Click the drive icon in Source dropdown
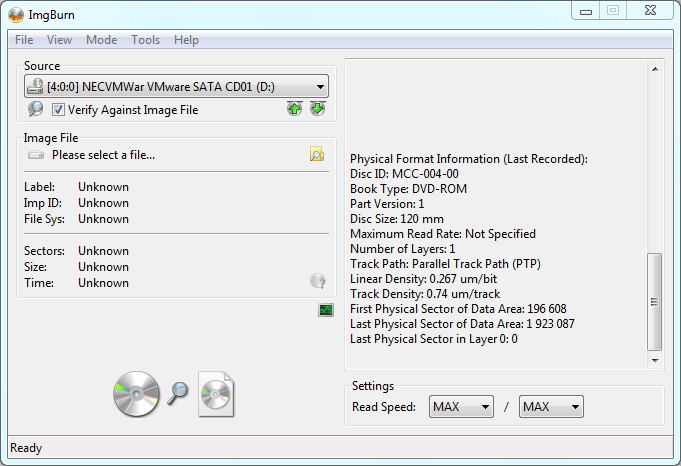Screen dimensions: 681x466 click(x=35, y=86)
